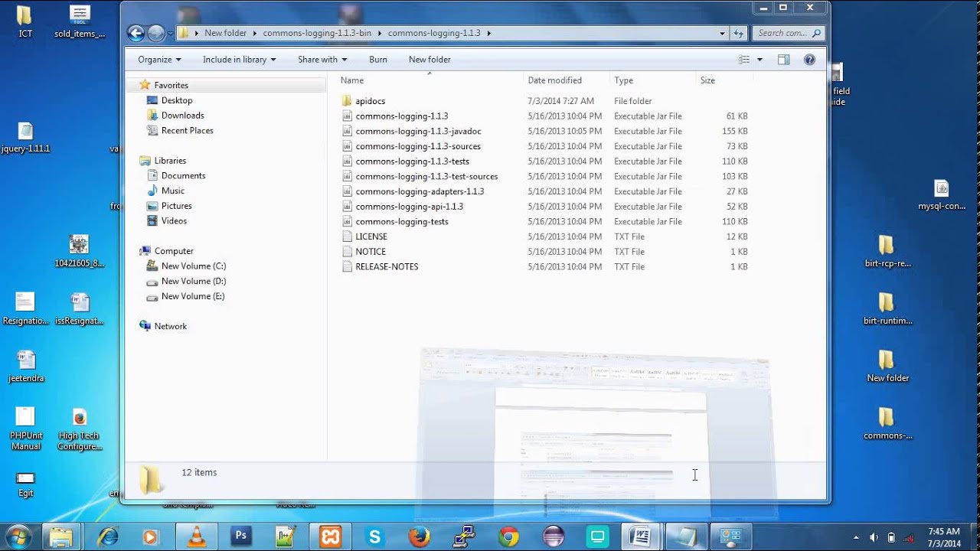The width and height of the screenshot is (980, 551).
Task: Select Computer in navigation pane
Action: [x=174, y=251]
